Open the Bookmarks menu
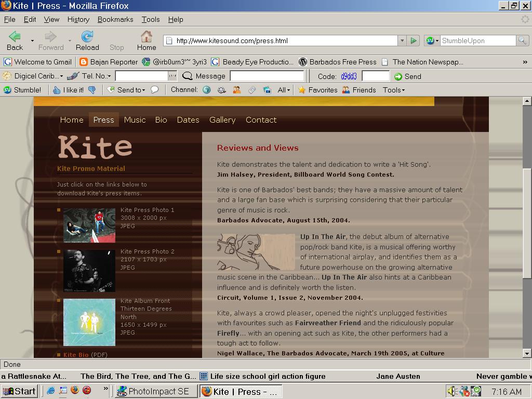Screen dimensions: 532x399 pos(115,19)
